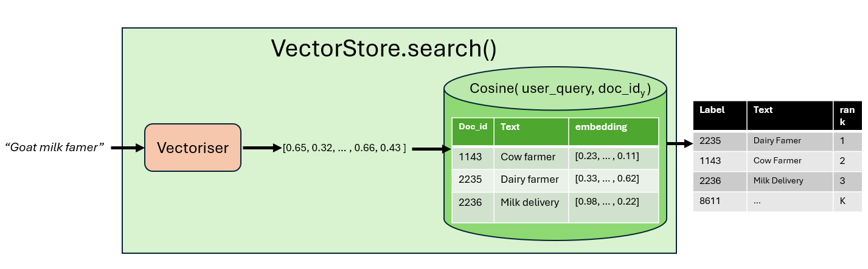Select the rank header in results table

[x=847, y=115]
